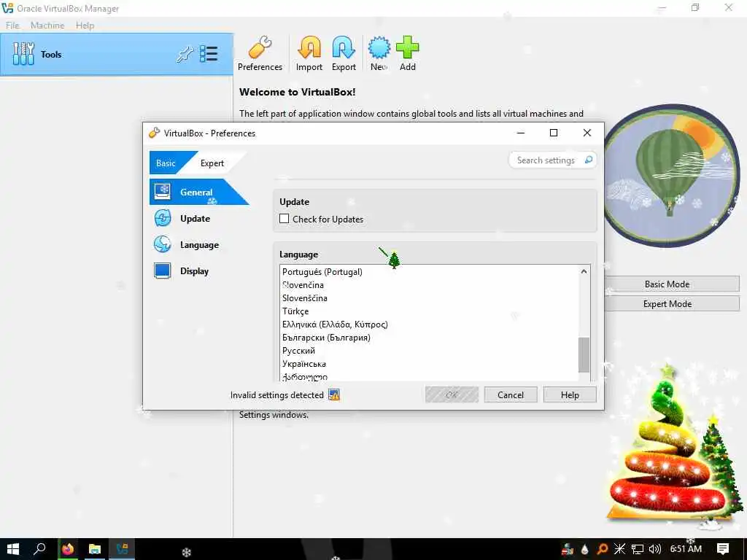Click the green Add machine icon
747x560 pixels.
point(407,53)
